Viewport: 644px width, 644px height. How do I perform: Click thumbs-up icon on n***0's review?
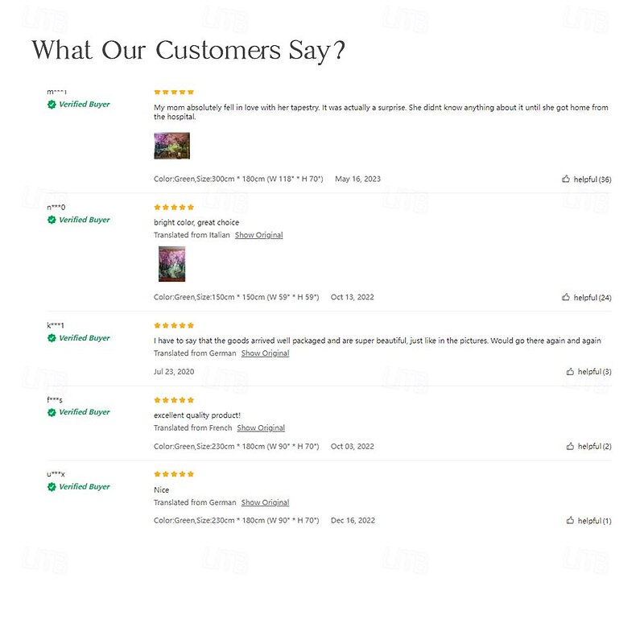point(566,297)
